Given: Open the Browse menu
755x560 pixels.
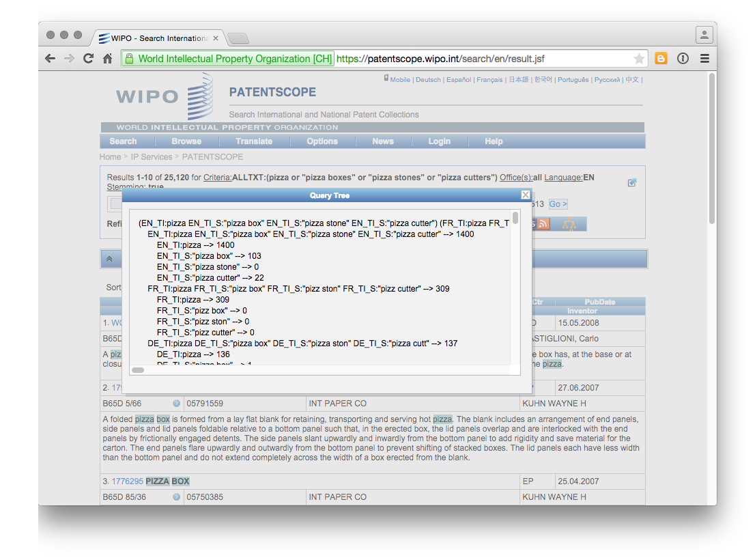Looking at the screenshot, I should tap(186, 141).
